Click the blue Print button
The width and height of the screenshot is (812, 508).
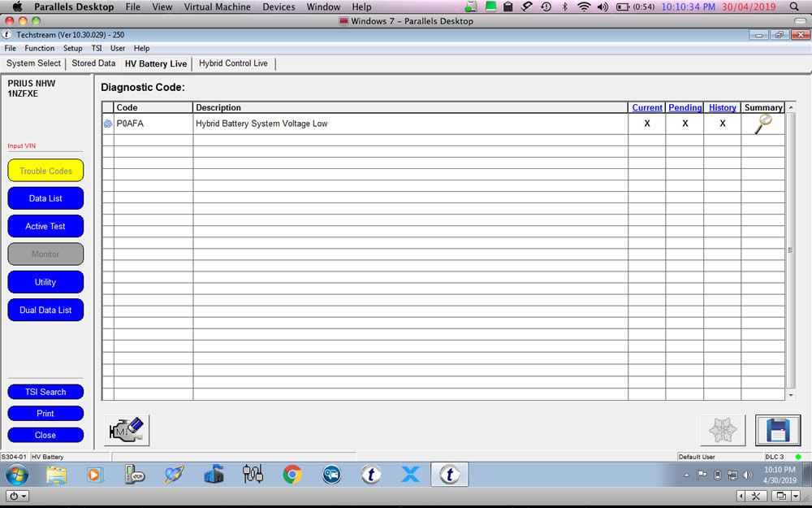pyautogui.click(x=45, y=414)
